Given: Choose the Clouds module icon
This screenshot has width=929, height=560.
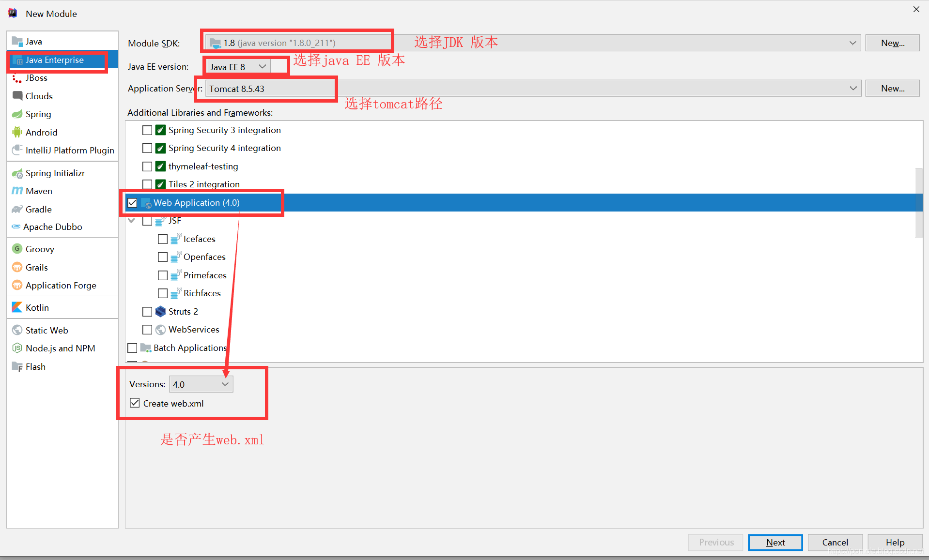Looking at the screenshot, I should tap(17, 96).
